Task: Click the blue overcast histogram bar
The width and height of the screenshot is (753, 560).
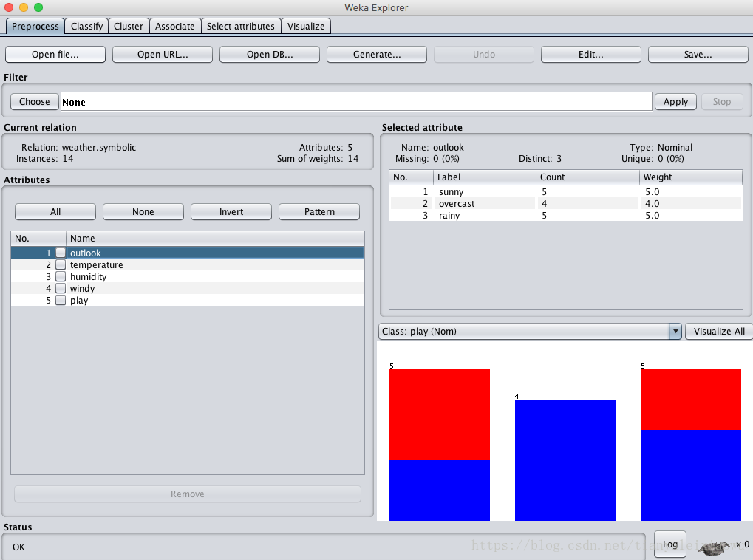Action: coord(565,460)
